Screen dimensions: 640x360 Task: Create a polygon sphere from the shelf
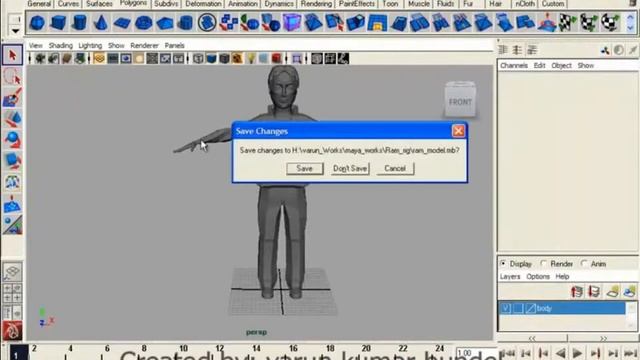[37, 23]
